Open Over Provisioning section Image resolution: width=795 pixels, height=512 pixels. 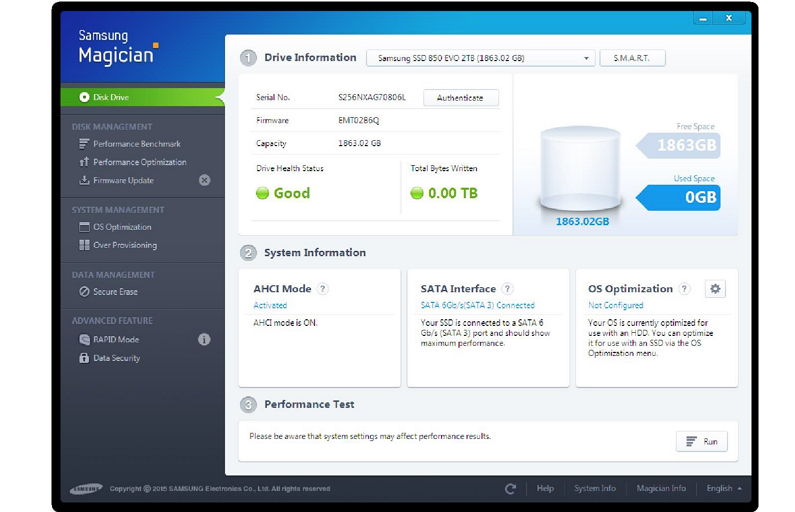pyautogui.click(x=125, y=245)
